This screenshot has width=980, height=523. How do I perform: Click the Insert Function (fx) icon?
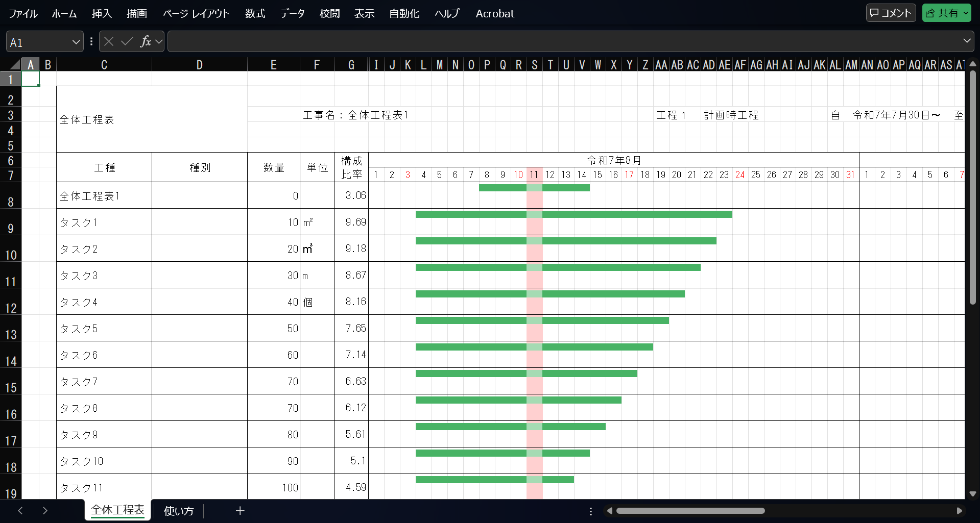click(x=147, y=41)
